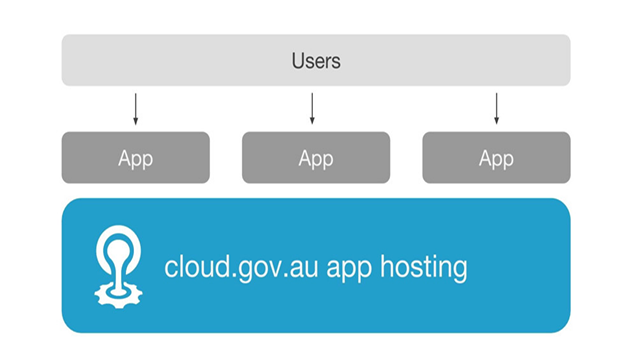Viewport: 640px width, 360px height.
Task: Click the "App" text in the left gray box
Action: click(x=136, y=159)
